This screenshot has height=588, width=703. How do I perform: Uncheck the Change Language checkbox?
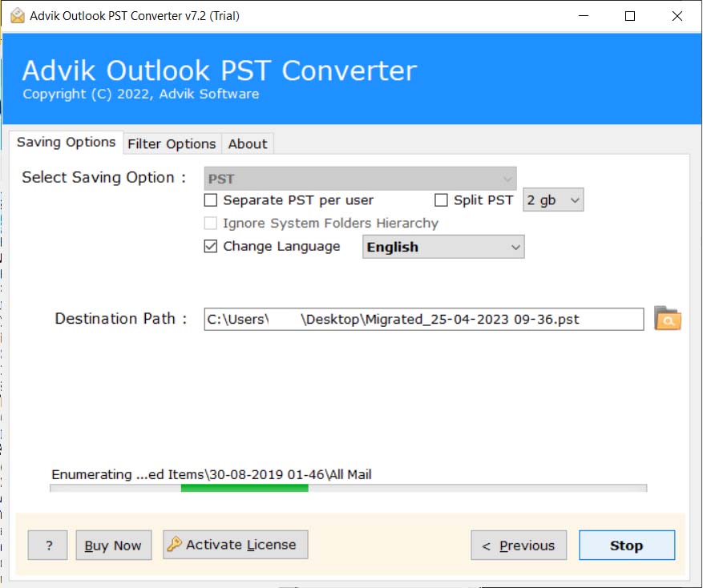click(210, 246)
